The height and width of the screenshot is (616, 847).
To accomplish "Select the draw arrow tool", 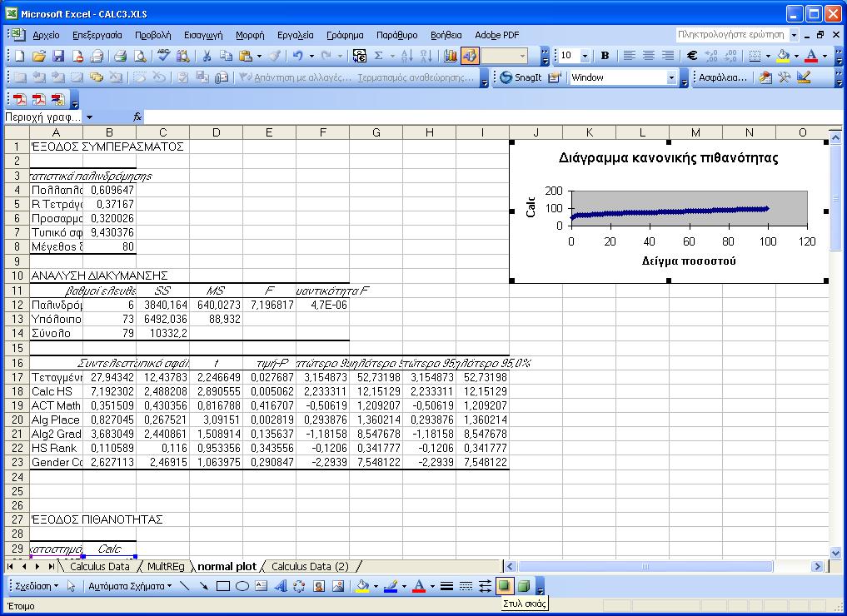I will coord(204,586).
